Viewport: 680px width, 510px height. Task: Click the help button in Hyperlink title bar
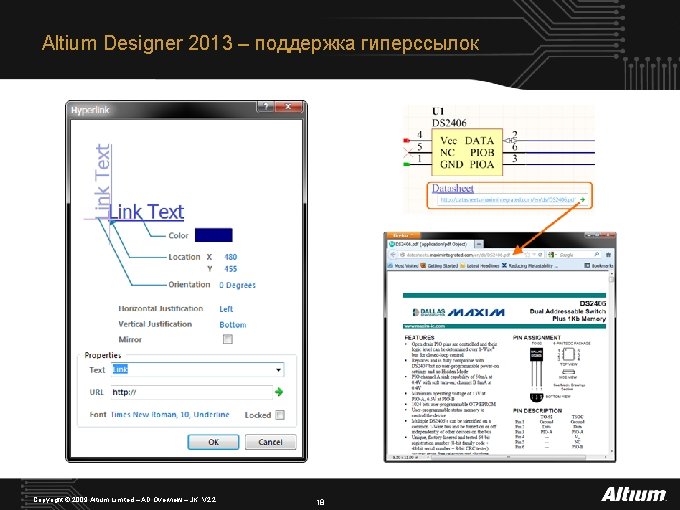(x=265, y=107)
